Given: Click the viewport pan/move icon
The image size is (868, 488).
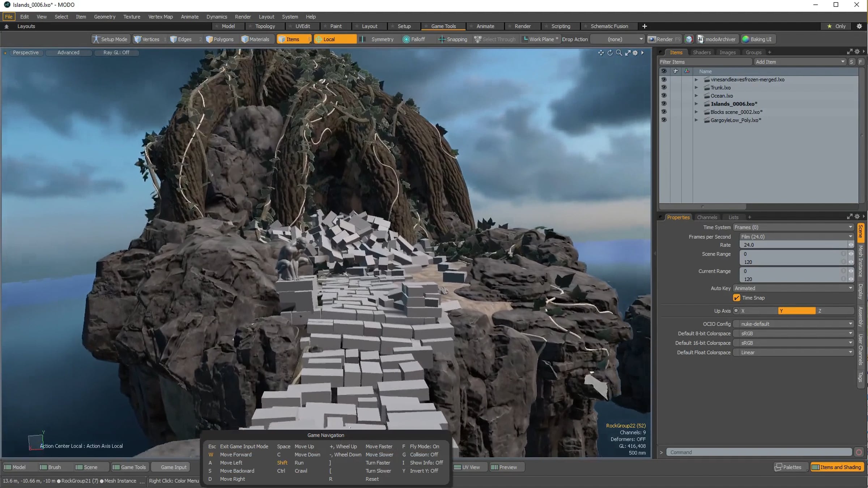Looking at the screenshot, I should pyautogui.click(x=601, y=53).
